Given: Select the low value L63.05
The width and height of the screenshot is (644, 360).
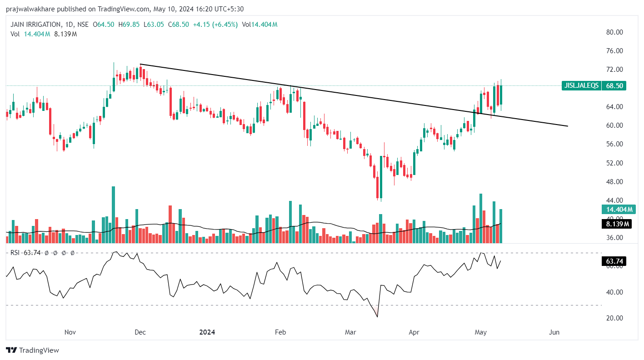Looking at the screenshot, I should point(154,25).
